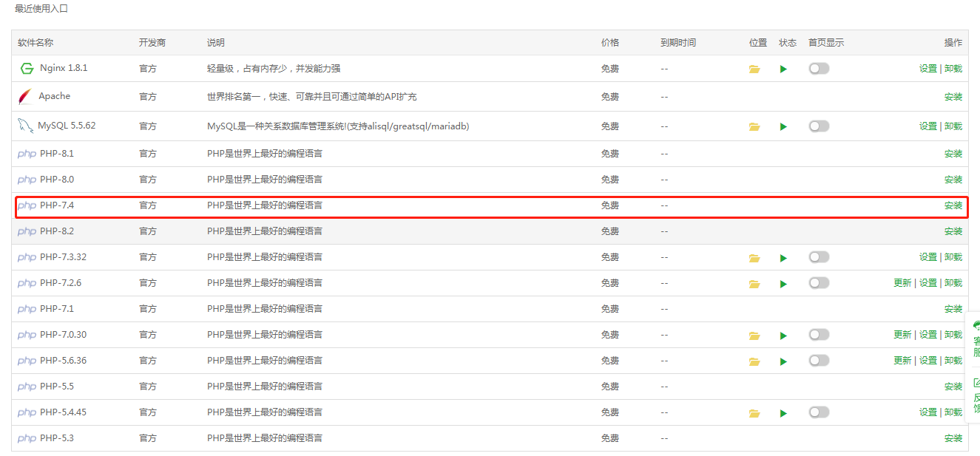The height and width of the screenshot is (456, 980).
Task: Click 卸载 for PHP-7.3.32
Action: tap(953, 257)
